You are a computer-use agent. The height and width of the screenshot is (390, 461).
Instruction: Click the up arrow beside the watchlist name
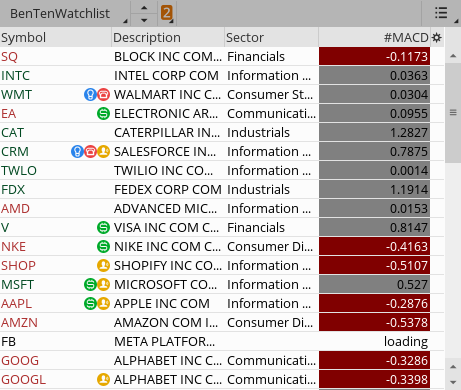pyautogui.click(x=144, y=8)
